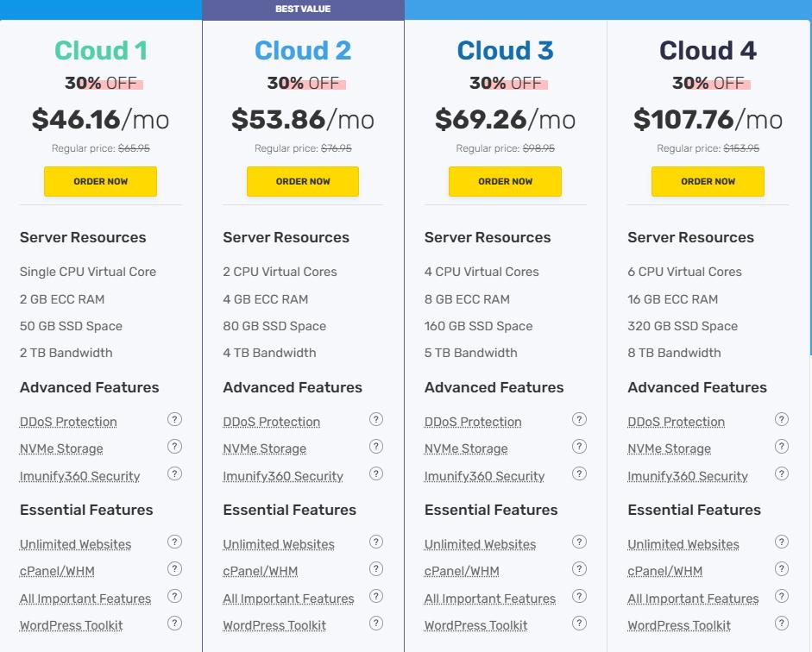Click help icon beside Cloud 3 Imunify360 Security

pyautogui.click(x=579, y=473)
